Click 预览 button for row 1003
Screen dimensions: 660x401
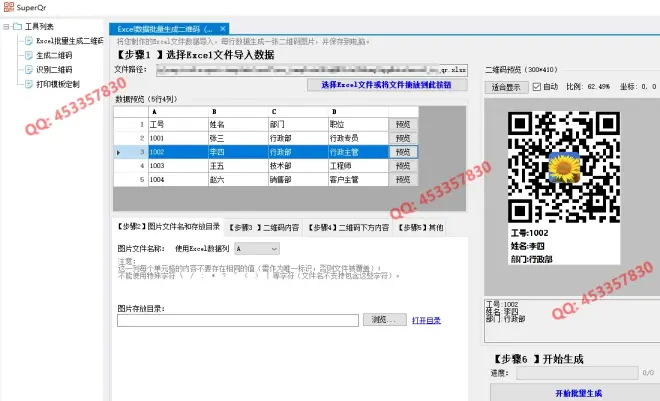[403, 165]
